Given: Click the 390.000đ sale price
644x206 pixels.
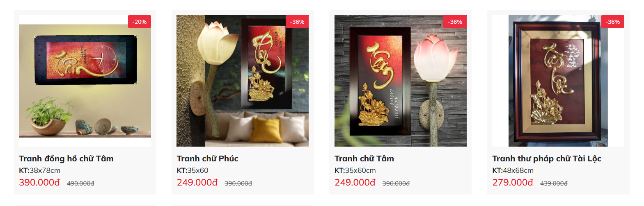Looking at the screenshot, I should 39,183.
